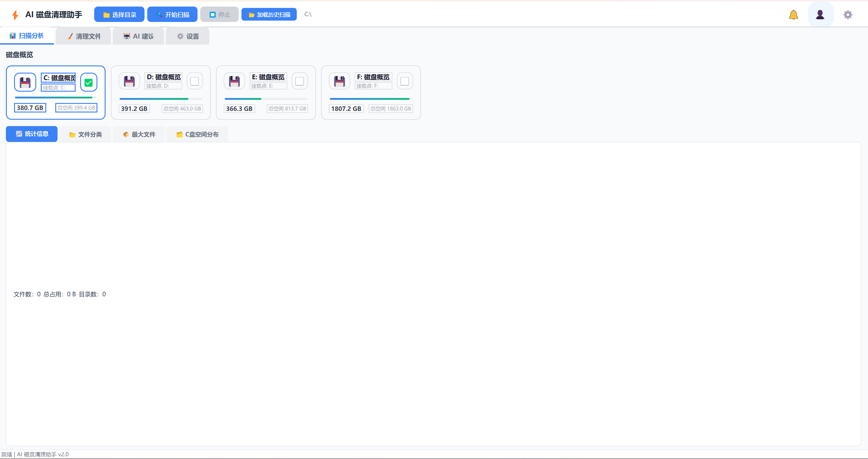This screenshot has width=868, height=459.
Task: Select the 统计信息 sub-tab
Action: pos(32,134)
